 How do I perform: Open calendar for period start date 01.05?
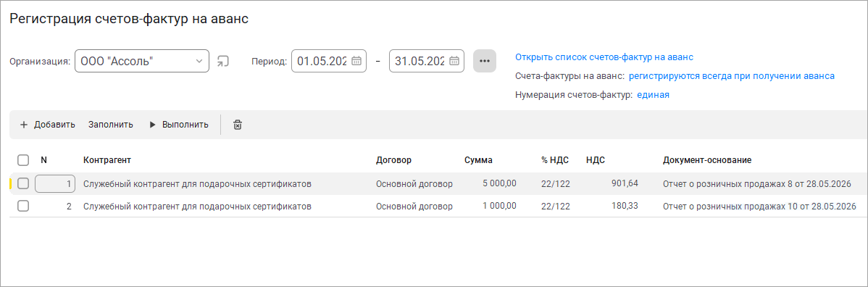click(356, 61)
